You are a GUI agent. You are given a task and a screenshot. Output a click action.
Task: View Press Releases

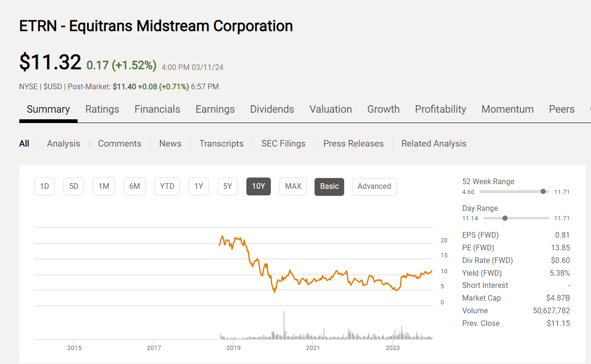pyautogui.click(x=353, y=143)
